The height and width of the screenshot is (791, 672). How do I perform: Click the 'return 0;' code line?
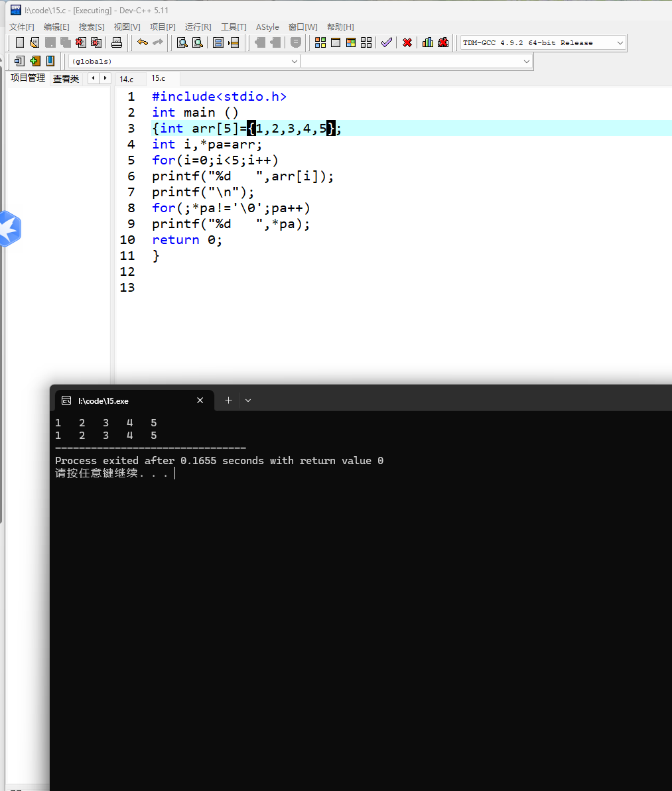point(187,240)
